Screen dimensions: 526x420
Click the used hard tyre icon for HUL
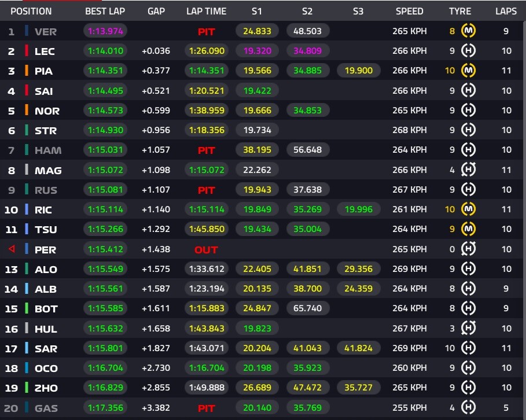point(468,328)
